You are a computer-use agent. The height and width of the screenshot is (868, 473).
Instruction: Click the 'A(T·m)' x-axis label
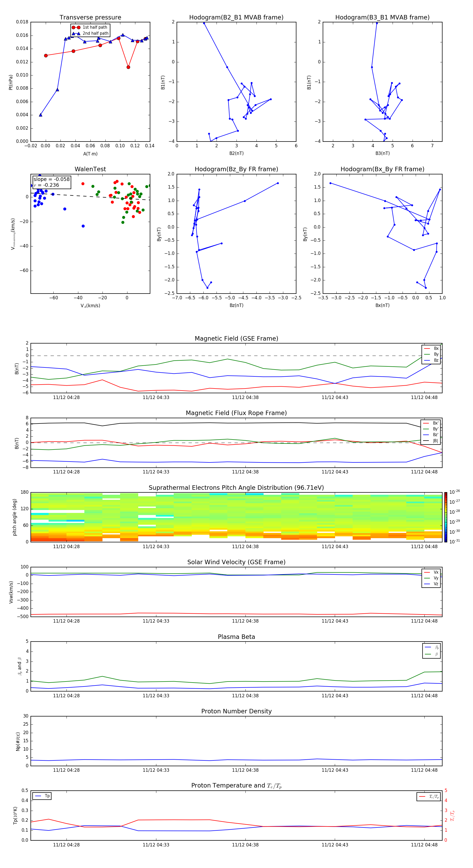(x=90, y=154)
